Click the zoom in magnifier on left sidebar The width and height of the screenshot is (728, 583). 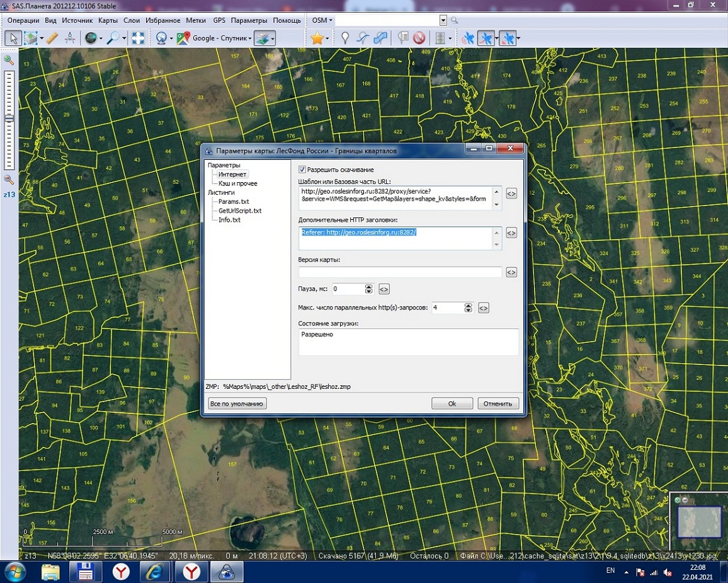coord(9,61)
